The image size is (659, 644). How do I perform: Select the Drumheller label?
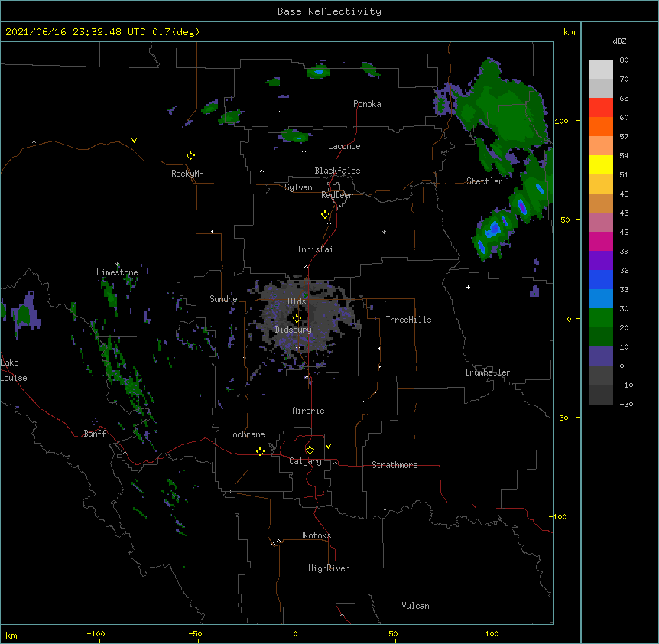488,372
